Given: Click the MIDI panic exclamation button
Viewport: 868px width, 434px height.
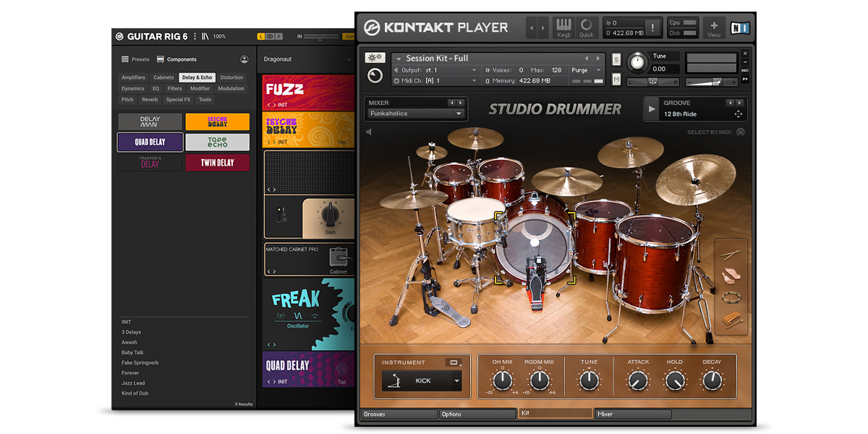Looking at the screenshot, I should tap(652, 27).
